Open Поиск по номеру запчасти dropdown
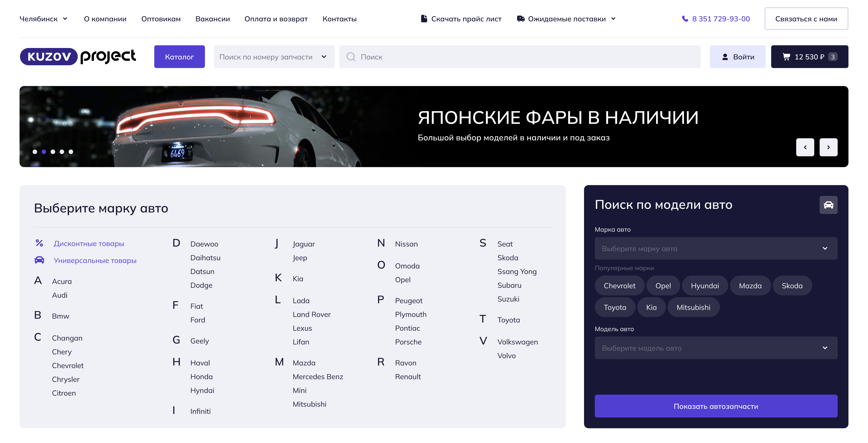The image size is (868, 443). (x=274, y=57)
